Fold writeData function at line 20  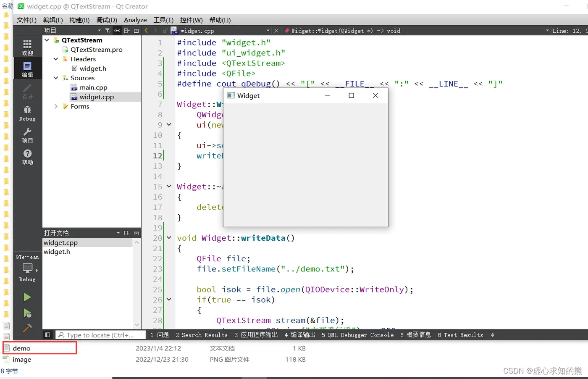169,237
